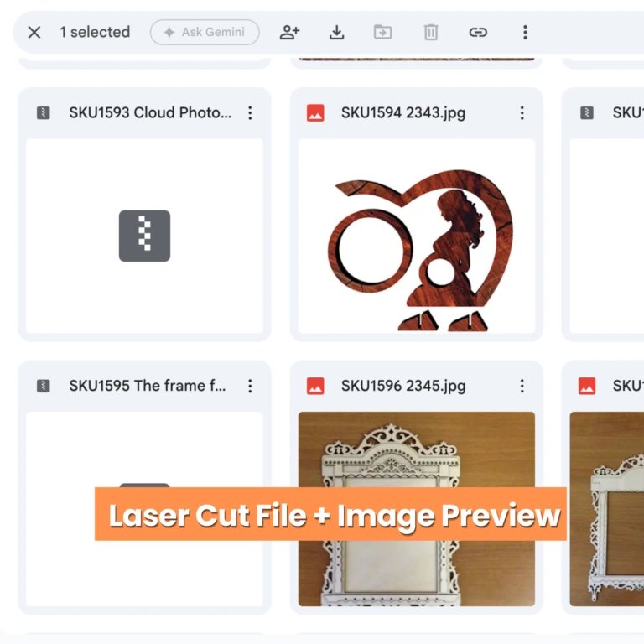Viewport: 644px width, 644px height.
Task: Clear selection with the X icon
Action: (34, 32)
